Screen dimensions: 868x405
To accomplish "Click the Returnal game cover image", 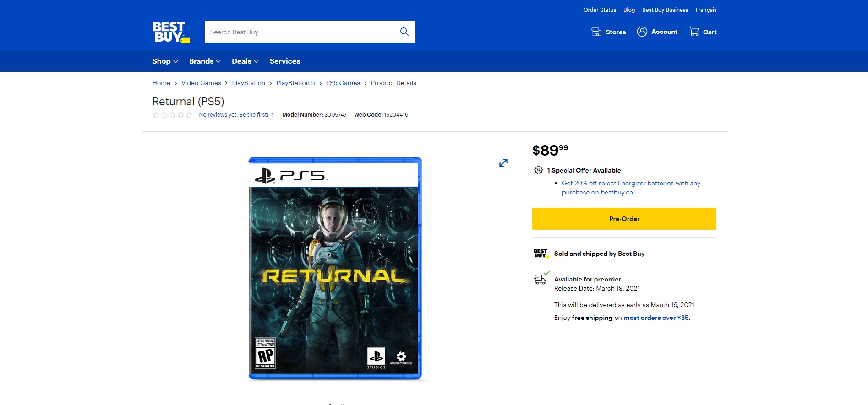I will [x=335, y=269].
